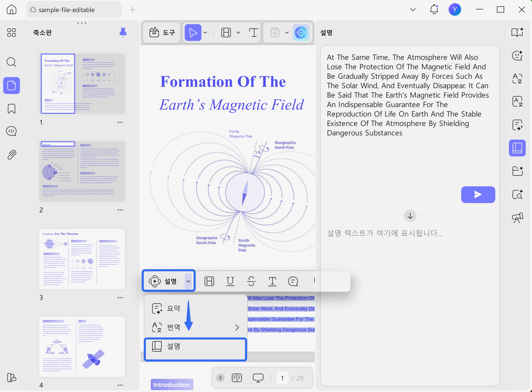Screen dimensions: 532x392
Task: Toggle the thumbnail panel pin
Action: coord(123,33)
